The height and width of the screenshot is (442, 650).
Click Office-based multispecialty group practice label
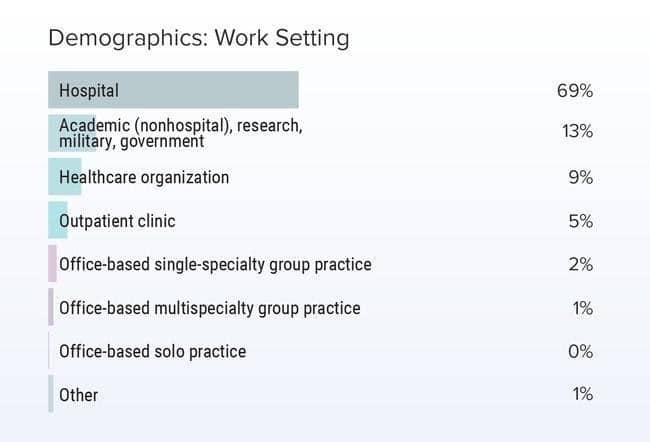pyautogui.click(x=210, y=308)
